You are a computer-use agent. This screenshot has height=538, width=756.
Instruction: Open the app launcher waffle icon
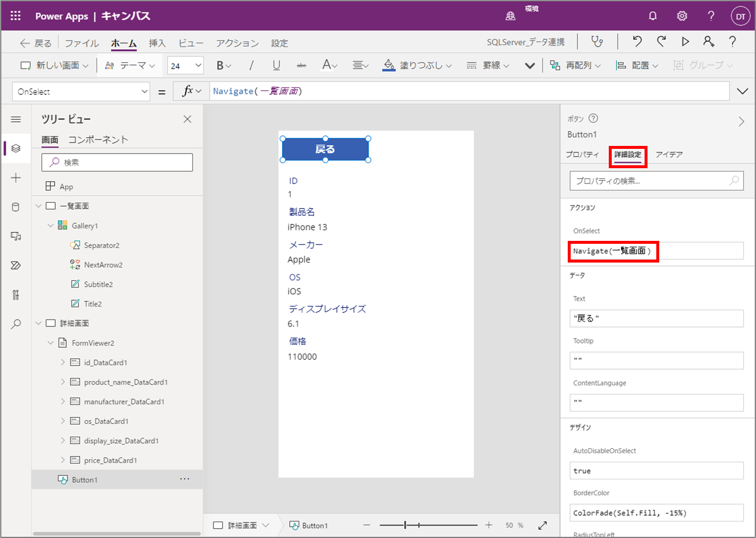[x=16, y=16]
